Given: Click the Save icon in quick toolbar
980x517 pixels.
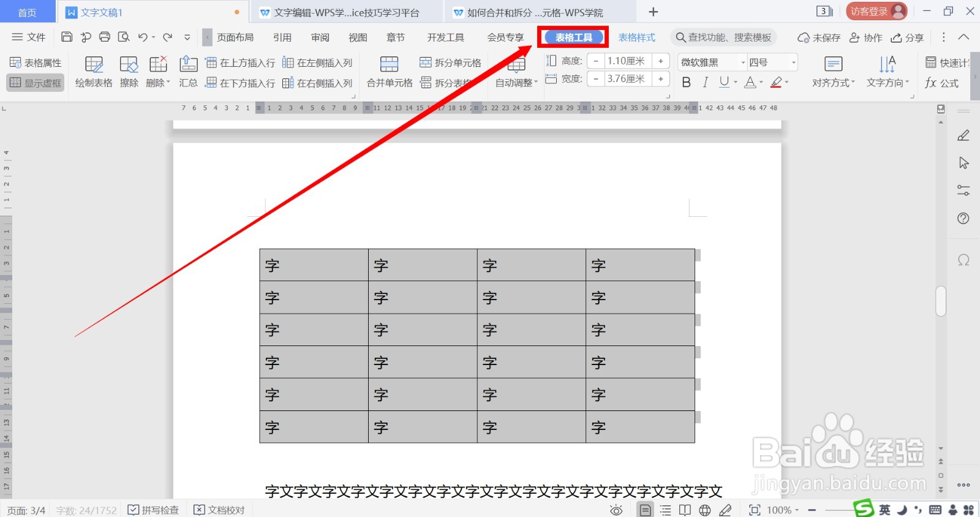Looking at the screenshot, I should (67, 37).
